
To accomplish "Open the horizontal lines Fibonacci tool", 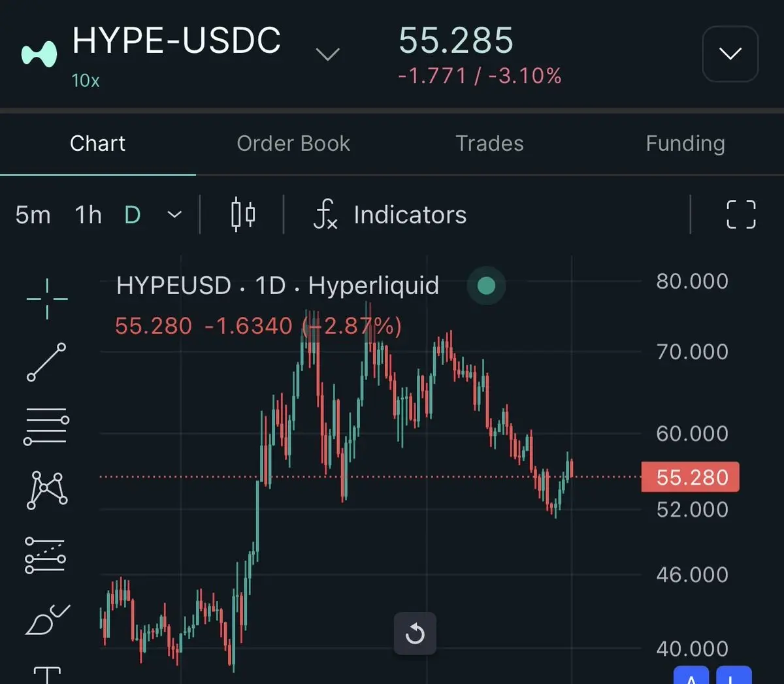I will coord(46,427).
